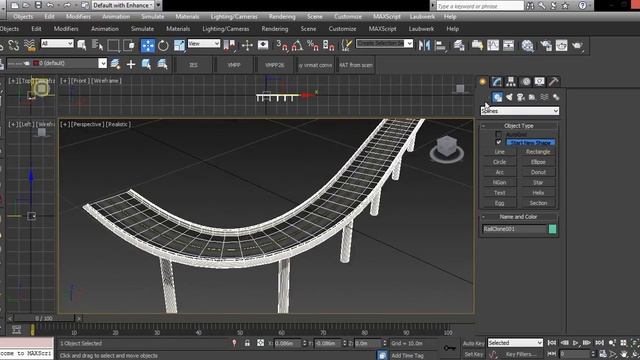The height and width of the screenshot is (360, 640).
Task: Open the Render Setup icon
Action: coord(545,45)
